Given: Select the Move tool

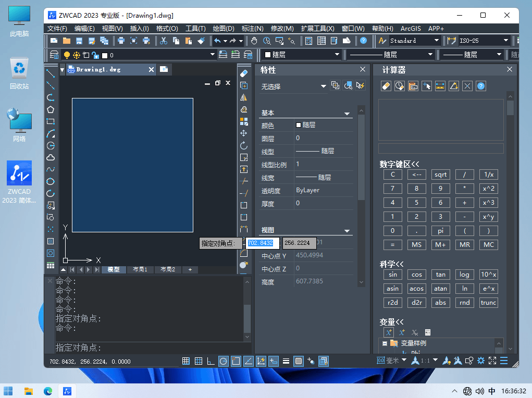Looking at the screenshot, I should pyautogui.click(x=244, y=133).
